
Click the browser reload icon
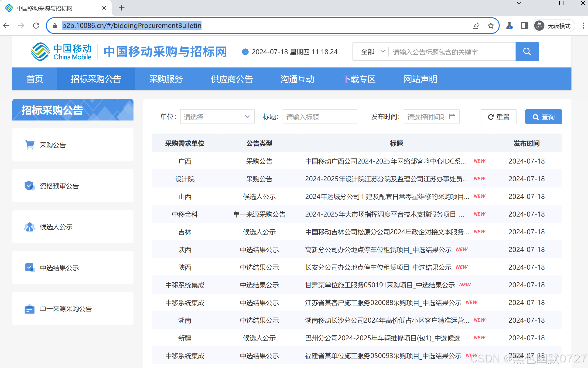[36, 26]
